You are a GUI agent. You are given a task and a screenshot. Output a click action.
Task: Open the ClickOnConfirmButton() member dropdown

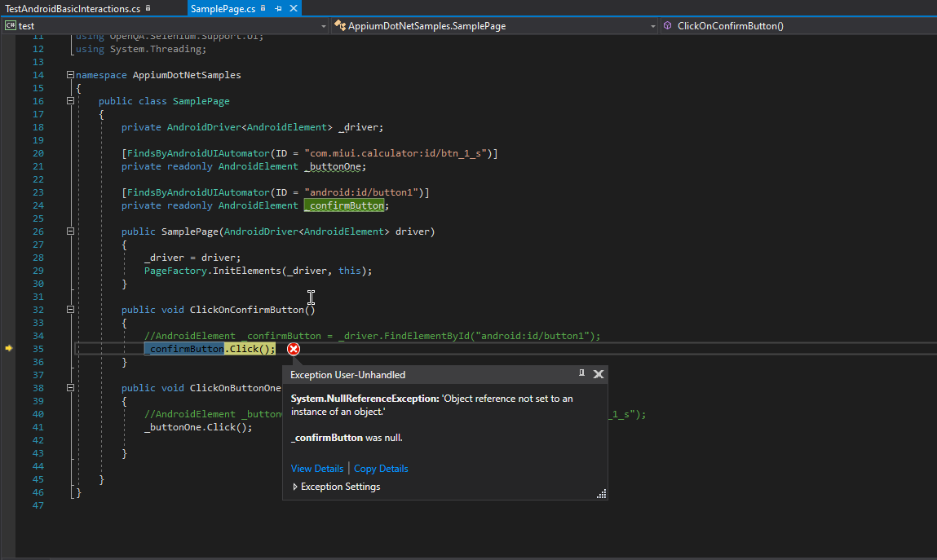(x=798, y=25)
